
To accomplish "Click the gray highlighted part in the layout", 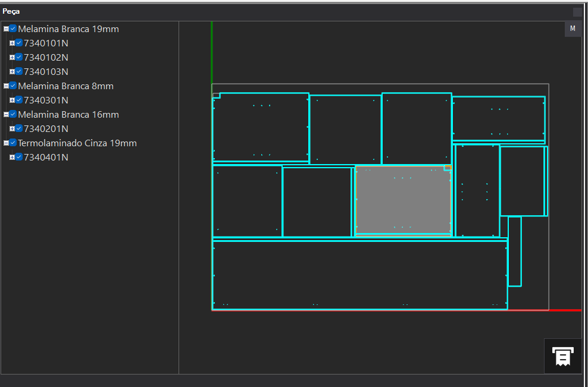I will pyautogui.click(x=403, y=200).
